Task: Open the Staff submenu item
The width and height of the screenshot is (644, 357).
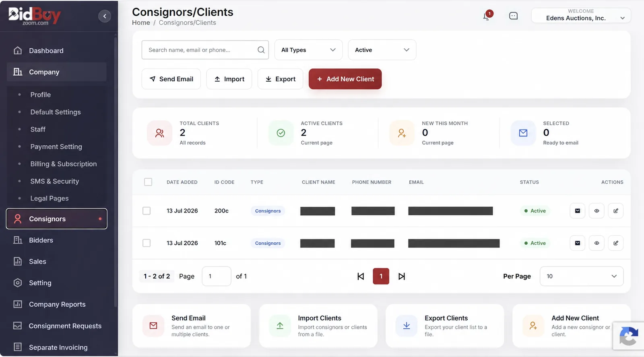Action: [38, 129]
